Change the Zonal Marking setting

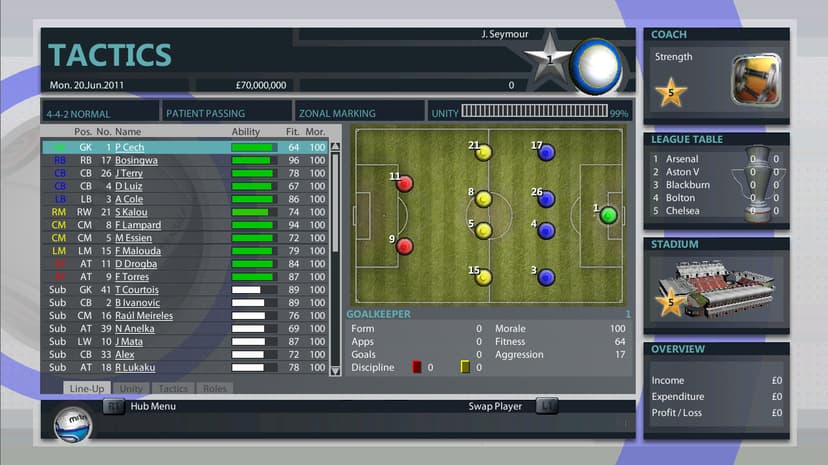pyautogui.click(x=359, y=112)
